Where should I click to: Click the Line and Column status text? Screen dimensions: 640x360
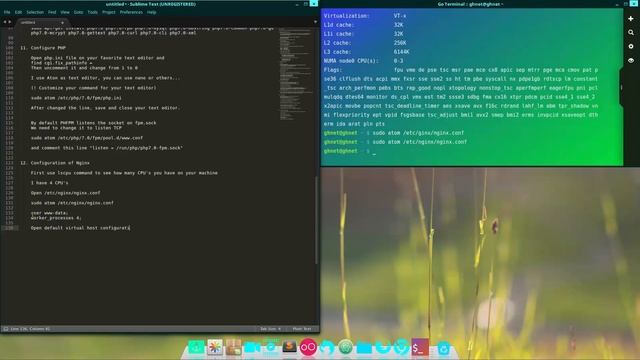(30, 329)
